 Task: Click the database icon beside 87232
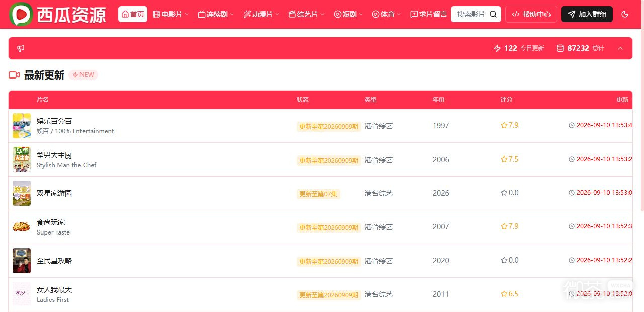point(560,48)
